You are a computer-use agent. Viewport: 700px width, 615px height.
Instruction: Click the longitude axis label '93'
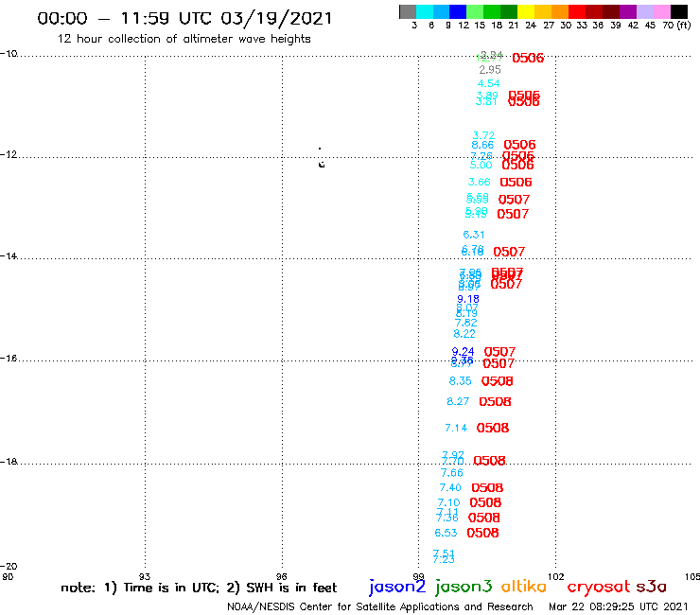point(145,576)
